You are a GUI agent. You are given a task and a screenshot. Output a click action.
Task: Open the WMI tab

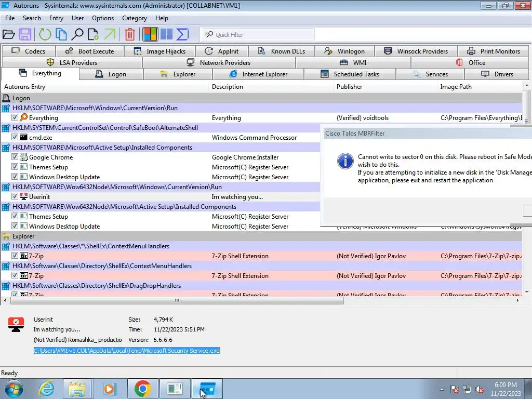point(353,62)
